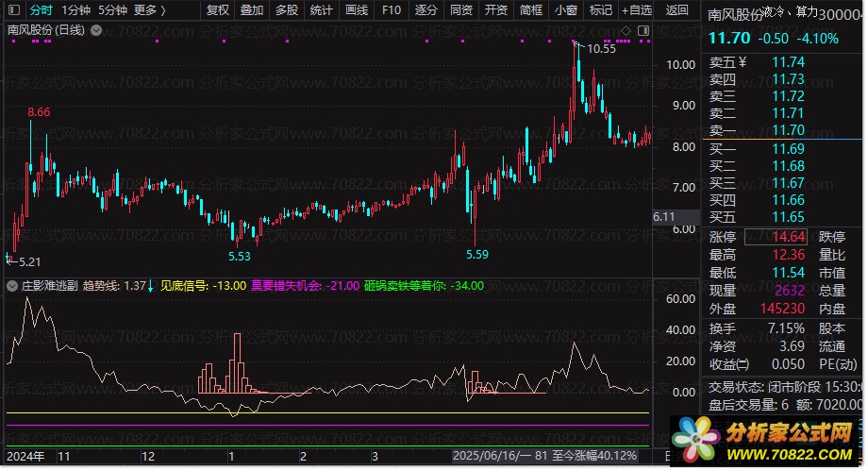Click the 莫要错失机会: -21.00 label

click(x=306, y=286)
